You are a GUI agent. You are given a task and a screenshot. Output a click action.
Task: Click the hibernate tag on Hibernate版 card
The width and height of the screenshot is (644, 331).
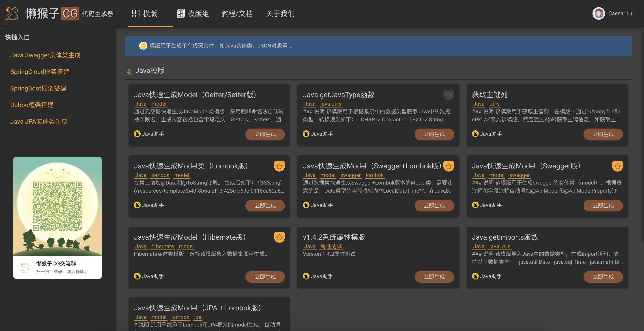pyautogui.click(x=163, y=246)
